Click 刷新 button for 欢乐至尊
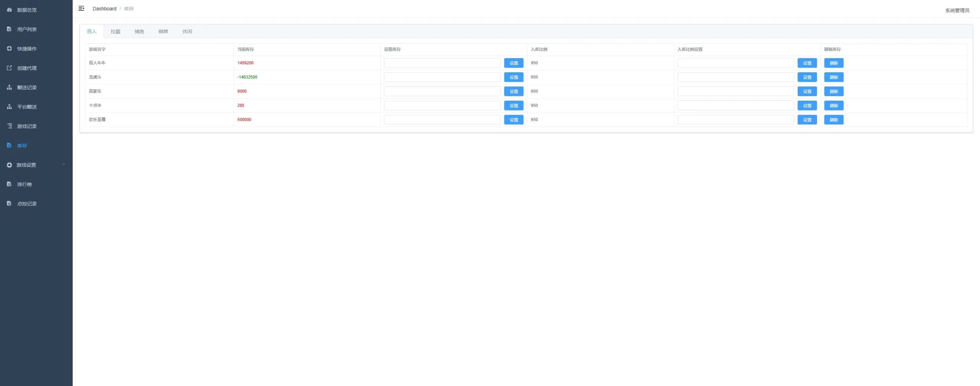 point(834,119)
